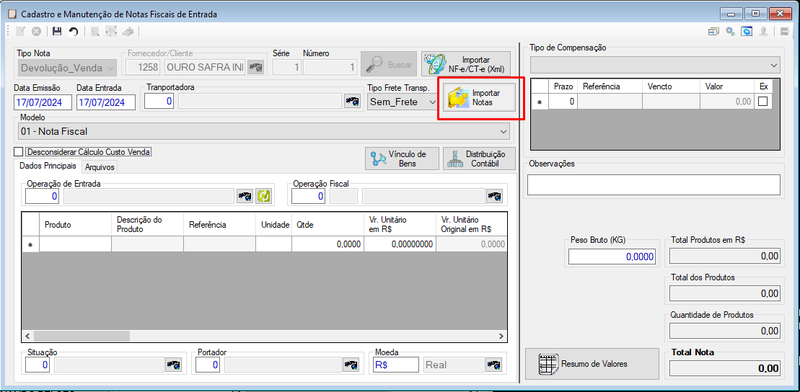The height and width of the screenshot is (392, 800).
Task: Click Prazo cell in compensation grid
Action: [x=563, y=102]
